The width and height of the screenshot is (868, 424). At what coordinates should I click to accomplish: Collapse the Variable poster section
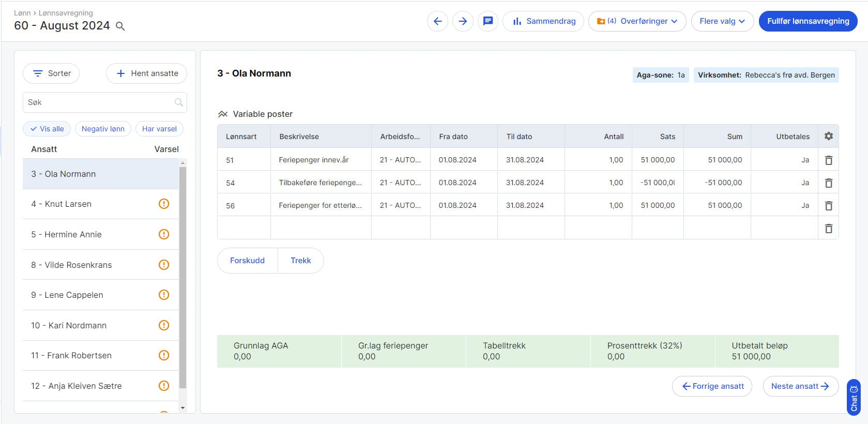(223, 114)
